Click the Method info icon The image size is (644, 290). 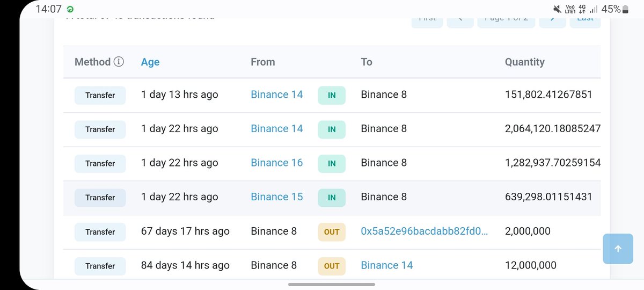click(x=119, y=62)
